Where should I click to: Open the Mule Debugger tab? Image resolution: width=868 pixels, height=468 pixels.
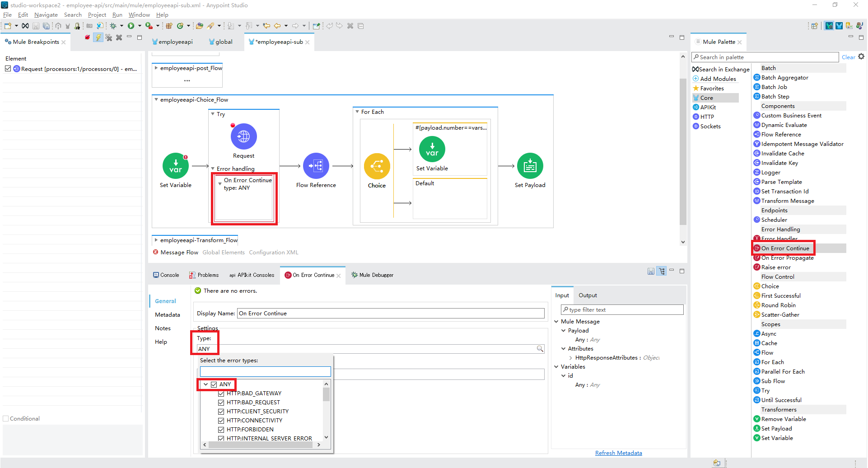point(373,275)
